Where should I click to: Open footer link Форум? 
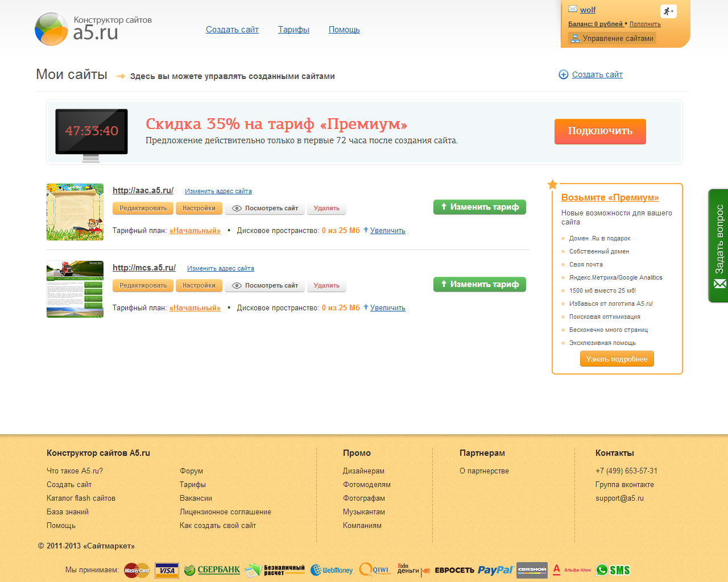191,471
